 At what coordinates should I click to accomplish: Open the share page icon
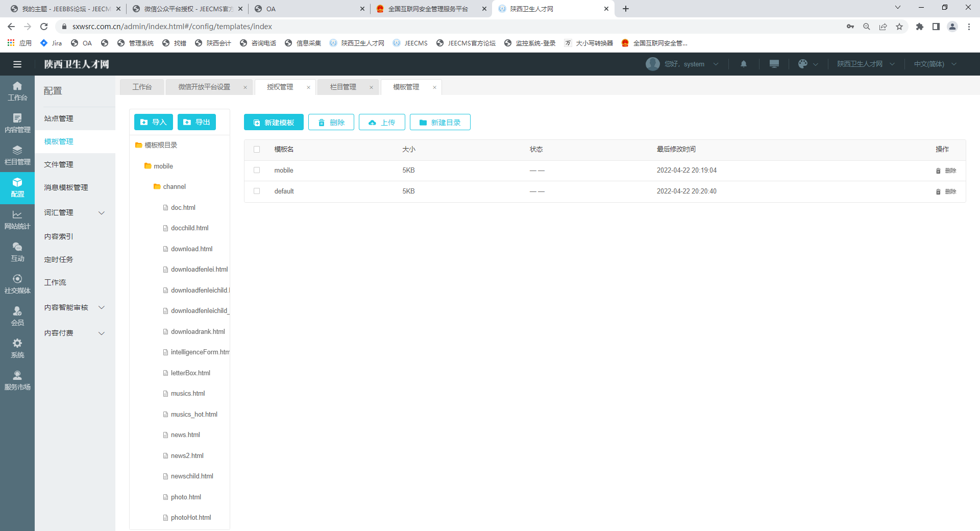tap(883, 27)
